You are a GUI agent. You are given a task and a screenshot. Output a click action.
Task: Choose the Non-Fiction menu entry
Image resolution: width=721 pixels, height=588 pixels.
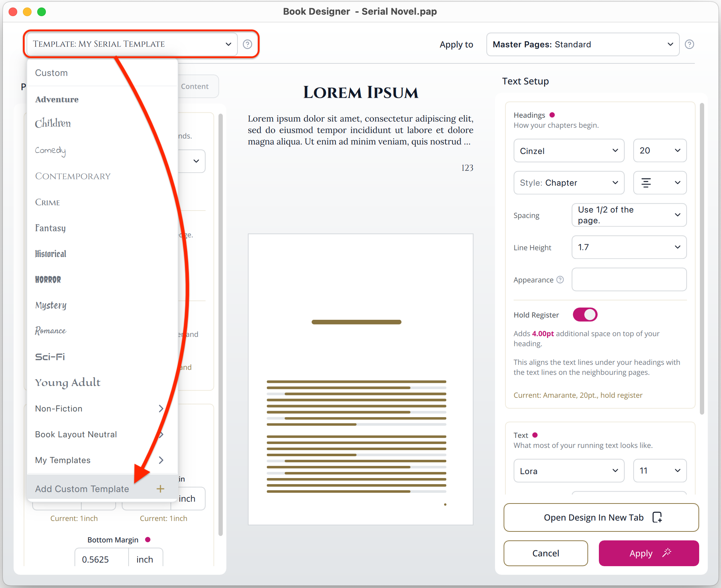59,409
